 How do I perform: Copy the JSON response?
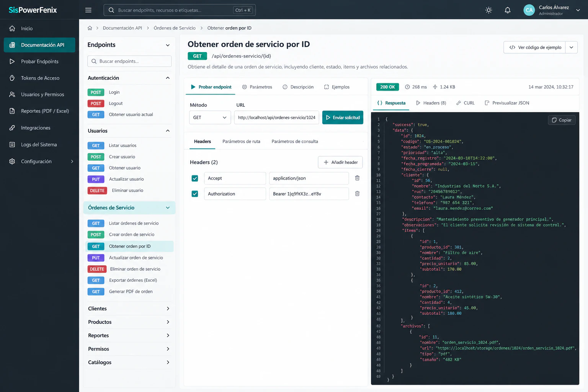pyautogui.click(x=562, y=120)
